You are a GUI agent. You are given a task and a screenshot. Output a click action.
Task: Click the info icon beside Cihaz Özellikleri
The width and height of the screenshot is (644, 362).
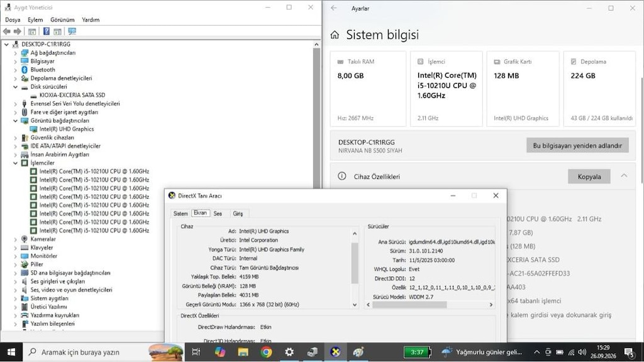[x=341, y=176]
